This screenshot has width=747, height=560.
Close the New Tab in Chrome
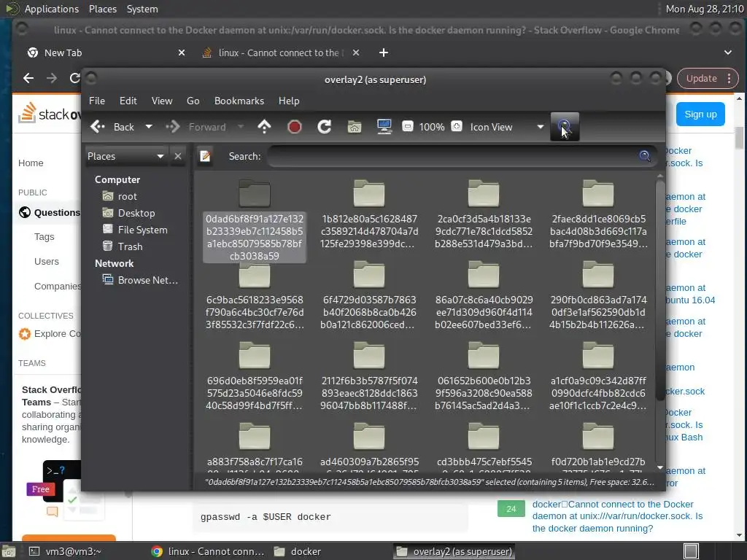182,52
